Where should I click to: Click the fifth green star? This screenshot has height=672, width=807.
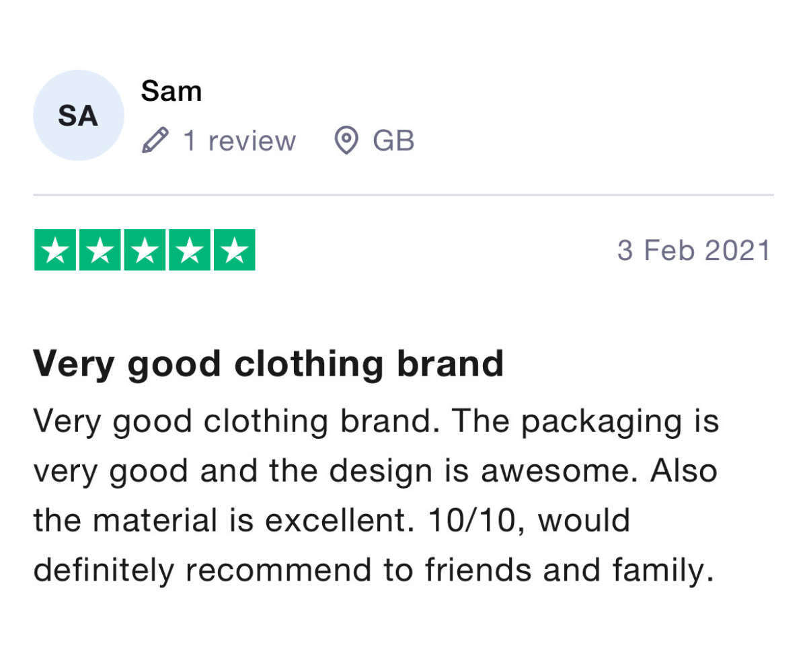pos(235,250)
